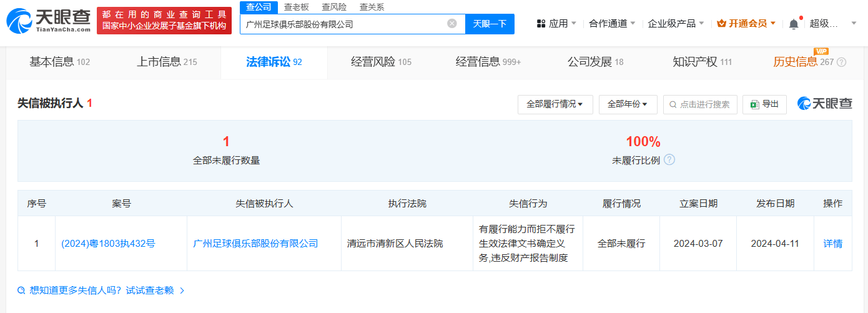Click the 履行情况 column header
This screenshot has width=868, height=313.
621,204
